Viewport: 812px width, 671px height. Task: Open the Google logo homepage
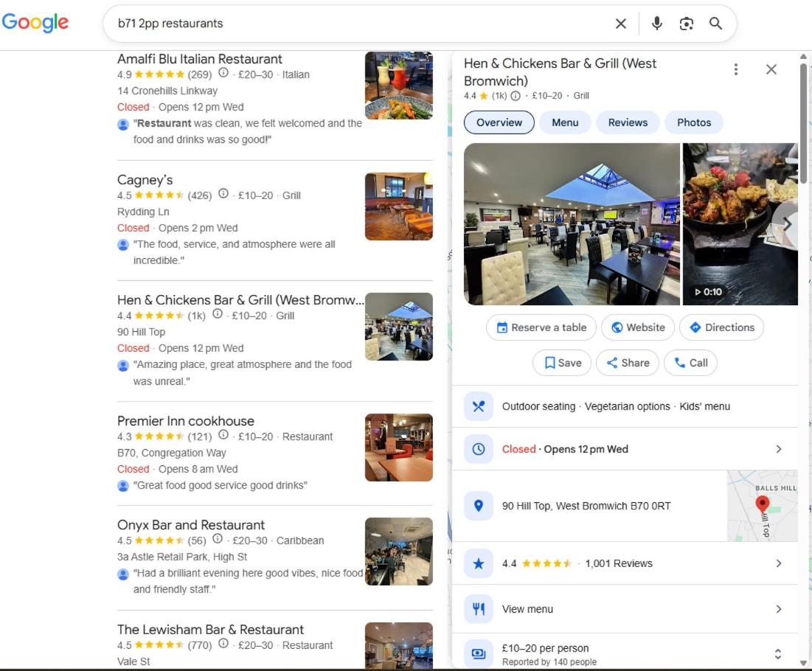click(x=35, y=22)
